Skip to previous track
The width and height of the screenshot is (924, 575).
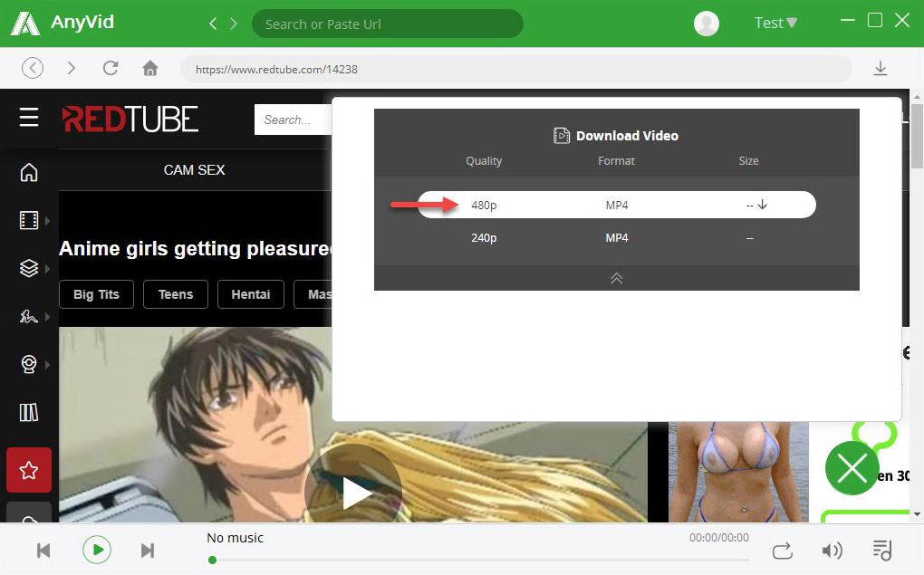point(43,551)
